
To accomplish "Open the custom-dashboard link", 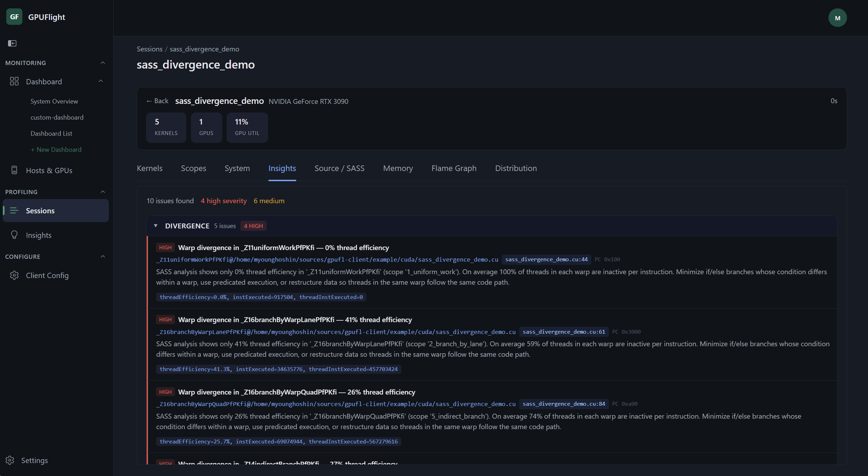I will 57,118.
